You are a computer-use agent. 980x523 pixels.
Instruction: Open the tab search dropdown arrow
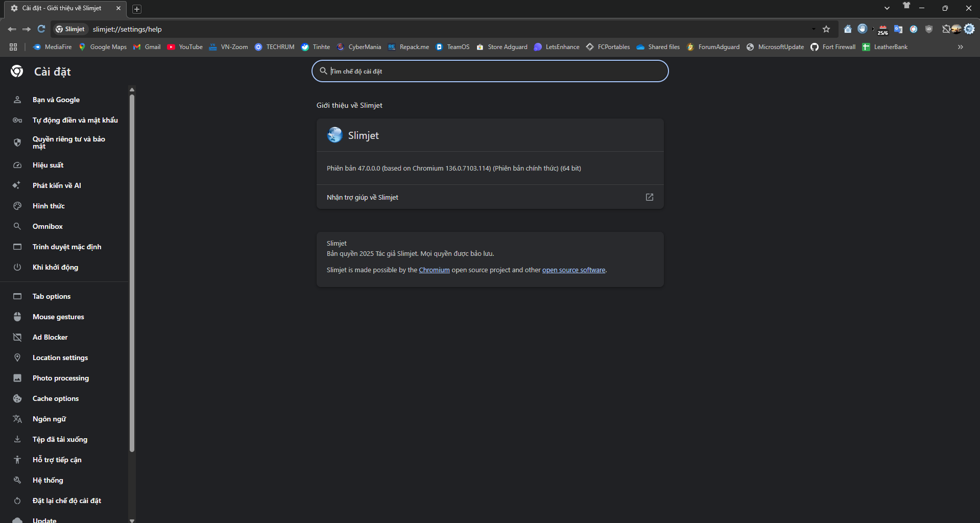(x=887, y=8)
